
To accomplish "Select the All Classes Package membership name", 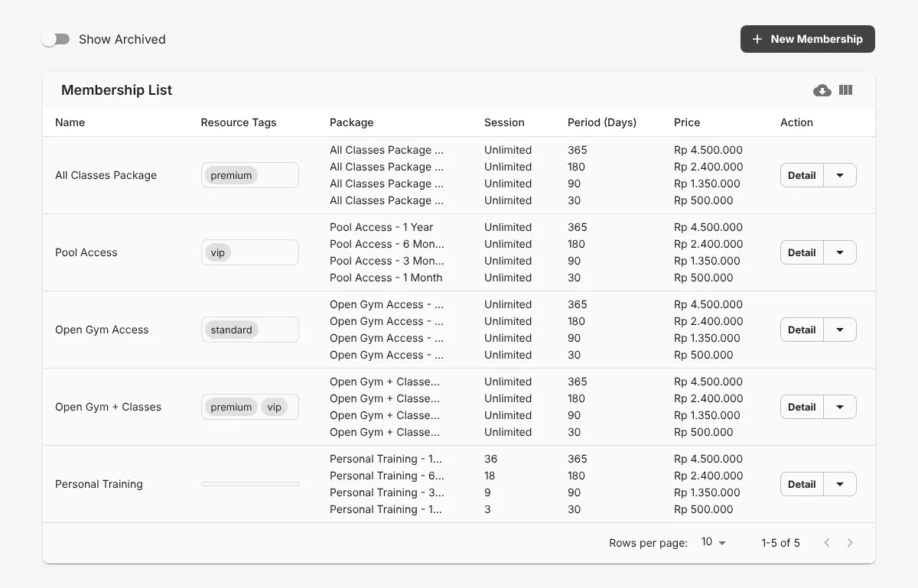I will click(106, 175).
